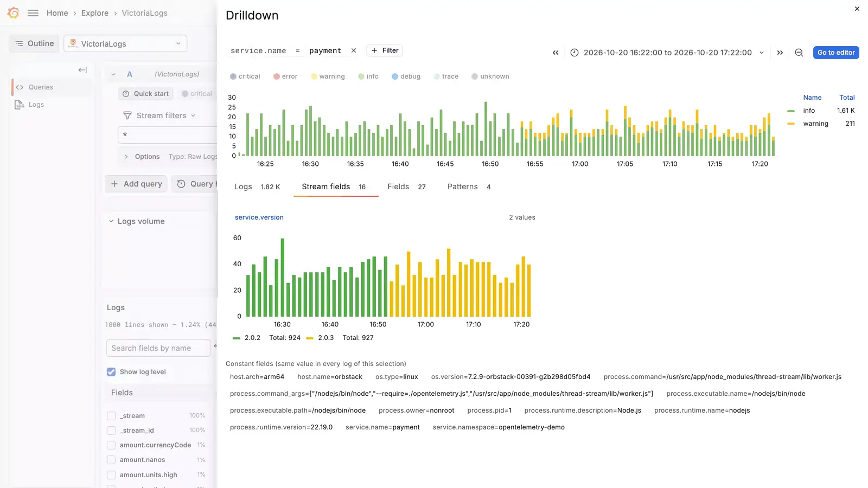Open the Patterns tab

pyautogui.click(x=469, y=187)
